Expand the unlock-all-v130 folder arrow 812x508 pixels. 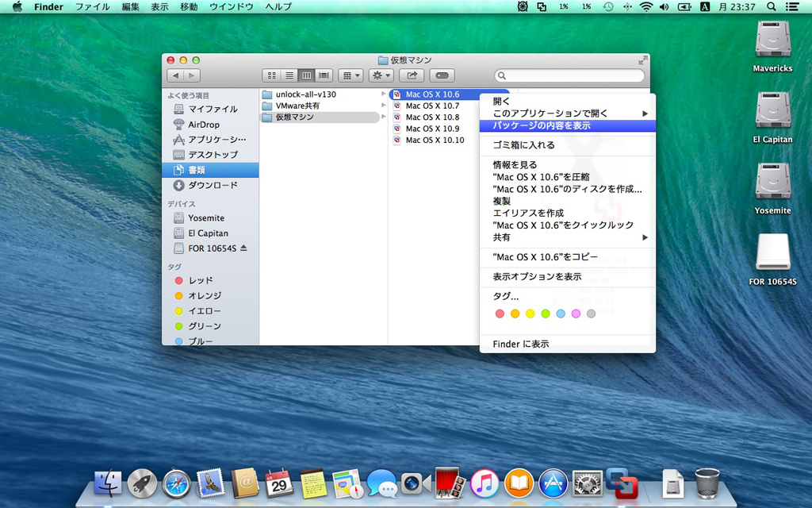383,94
